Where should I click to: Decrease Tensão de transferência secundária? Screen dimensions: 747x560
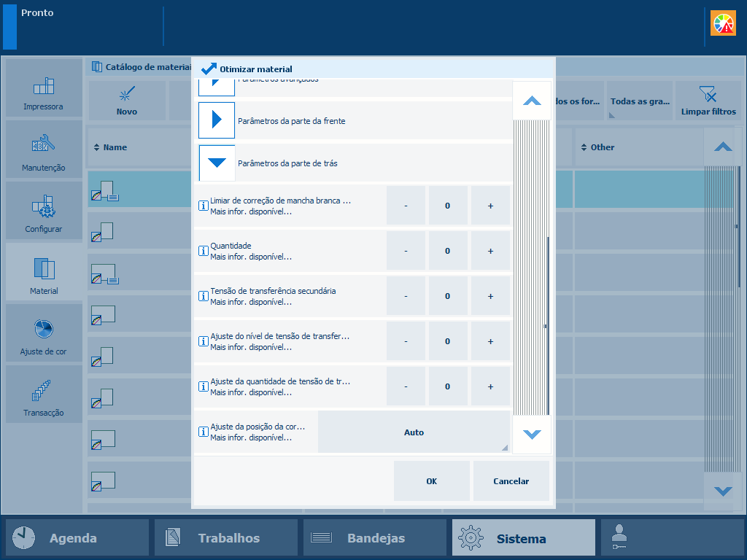point(406,296)
